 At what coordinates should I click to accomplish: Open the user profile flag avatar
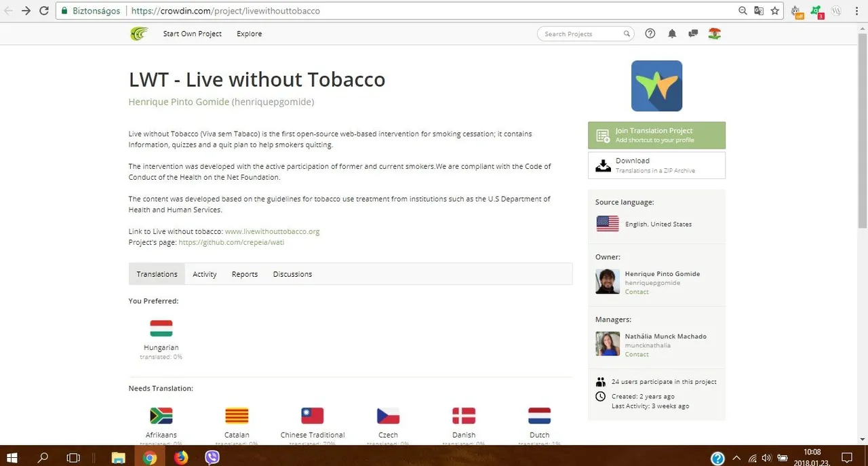coord(714,33)
